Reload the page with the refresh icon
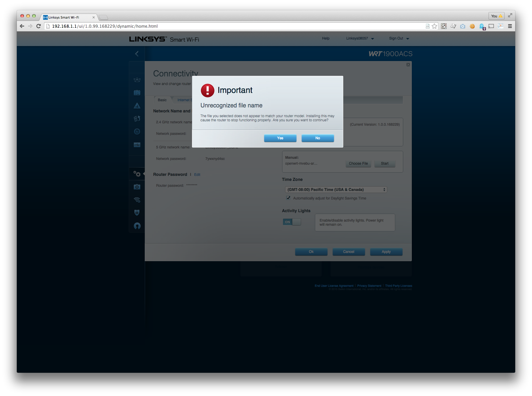The width and height of the screenshot is (532, 396). point(38,26)
